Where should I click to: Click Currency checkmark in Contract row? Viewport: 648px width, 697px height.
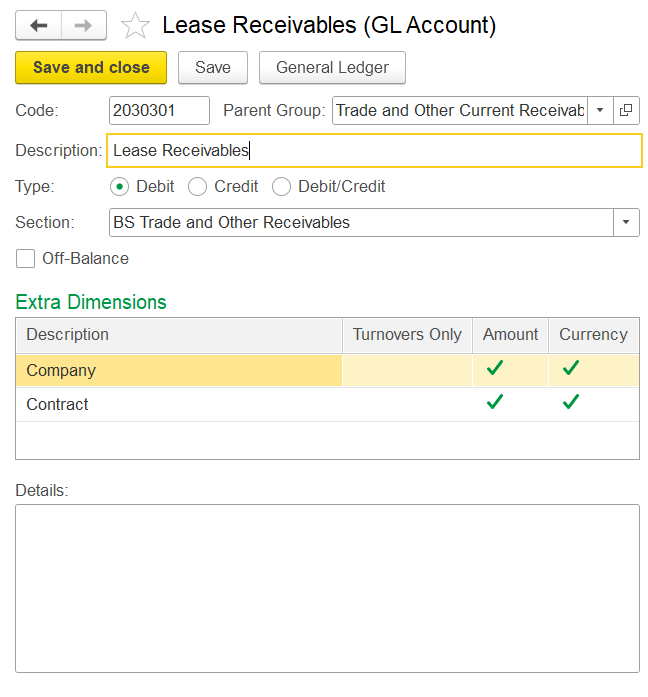[571, 403]
